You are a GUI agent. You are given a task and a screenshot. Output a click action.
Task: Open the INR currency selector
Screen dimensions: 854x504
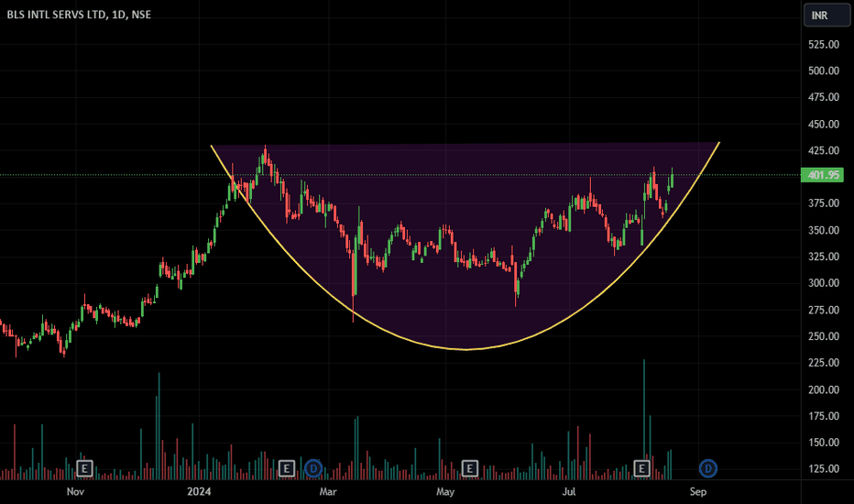point(826,16)
